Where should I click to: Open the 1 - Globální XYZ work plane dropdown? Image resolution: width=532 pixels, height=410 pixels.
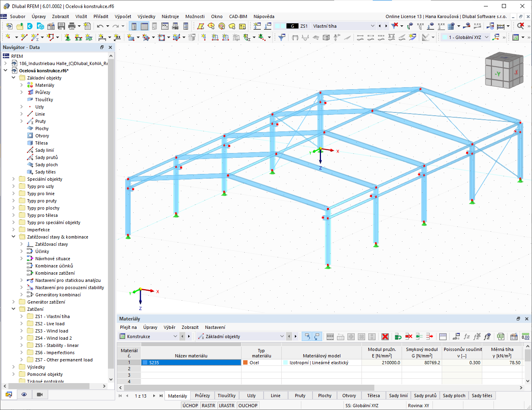(x=487, y=37)
